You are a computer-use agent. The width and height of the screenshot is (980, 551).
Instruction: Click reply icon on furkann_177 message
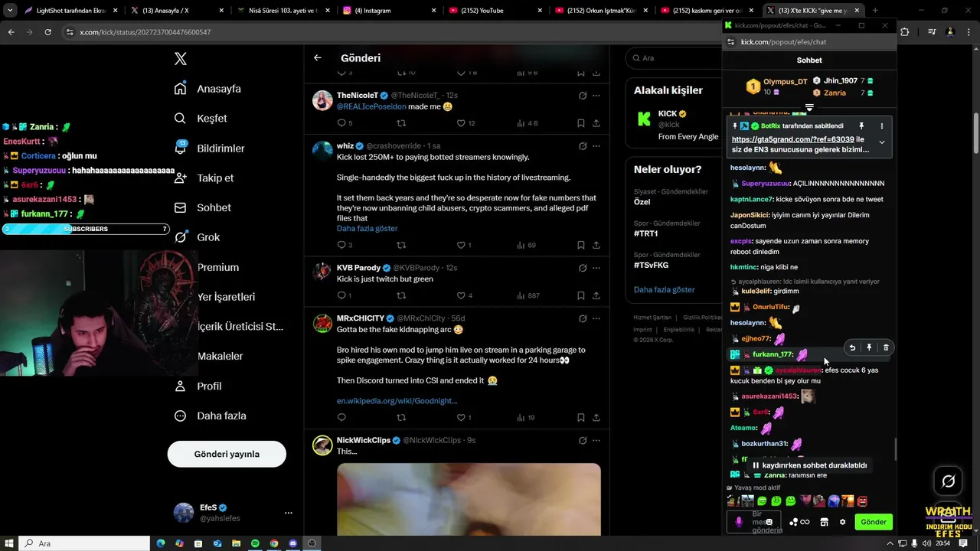click(852, 347)
